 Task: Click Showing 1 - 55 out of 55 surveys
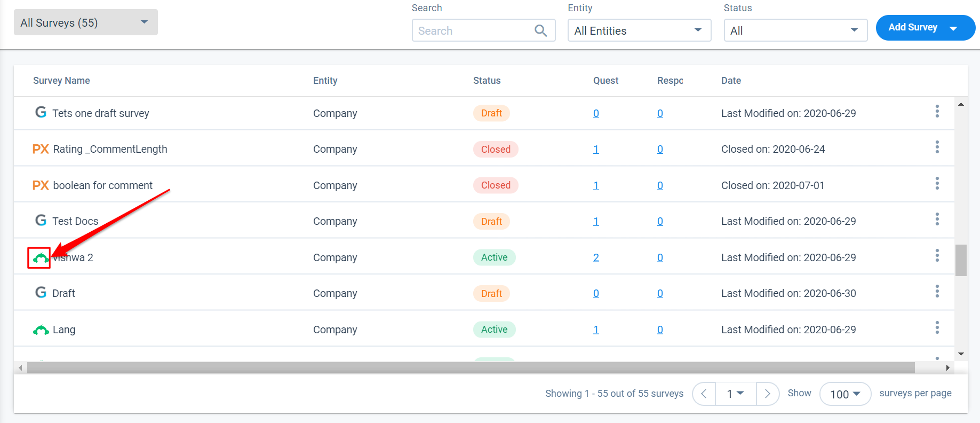point(614,394)
